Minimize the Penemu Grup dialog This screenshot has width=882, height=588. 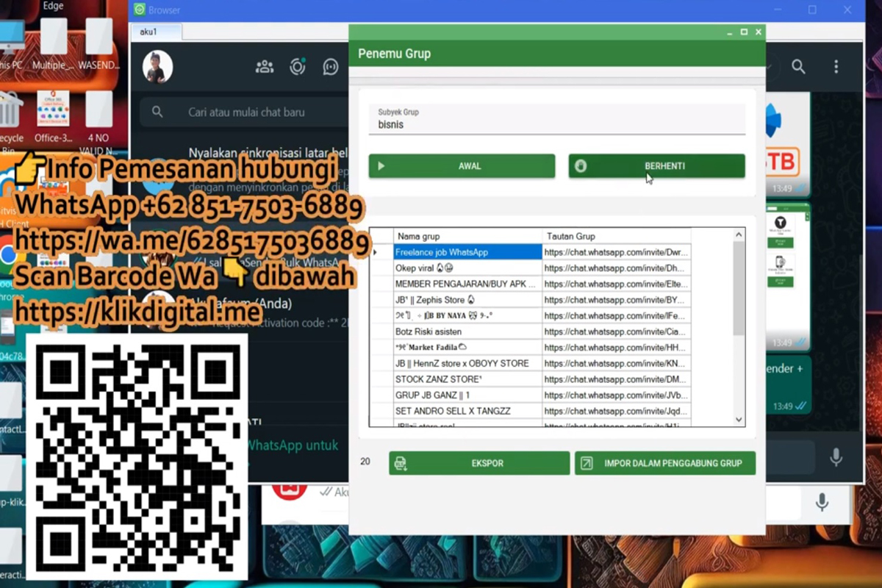729,32
